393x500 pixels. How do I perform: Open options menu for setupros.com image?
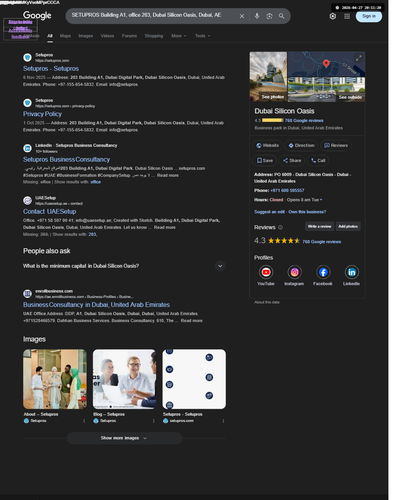pyautogui.click(x=223, y=421)
